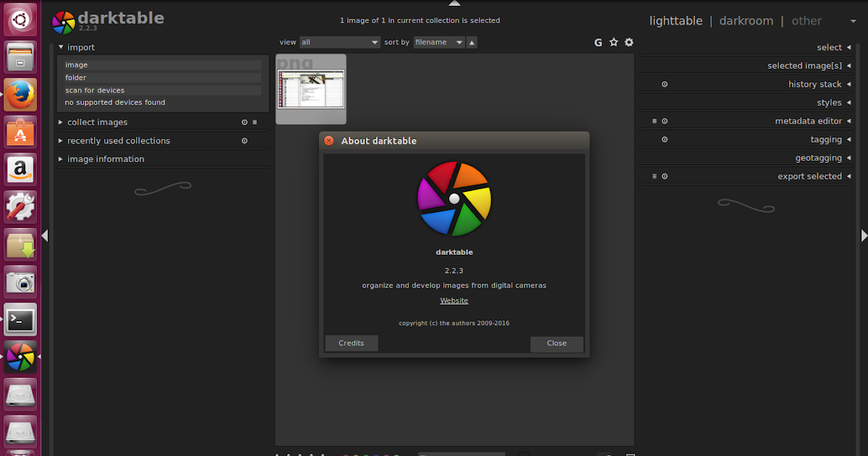Open the Screenshot camera app in dock
Screen dimensions: 868x456
coord(20,282)
